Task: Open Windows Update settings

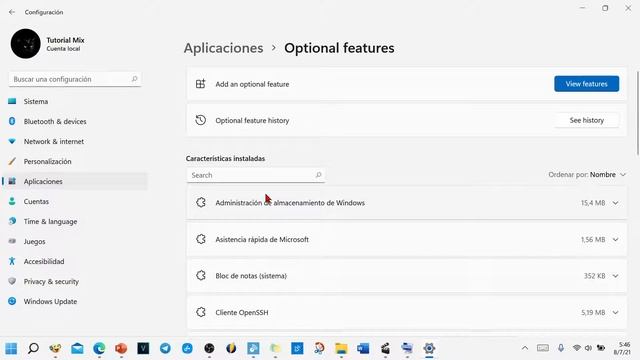Action: [75, 301]
